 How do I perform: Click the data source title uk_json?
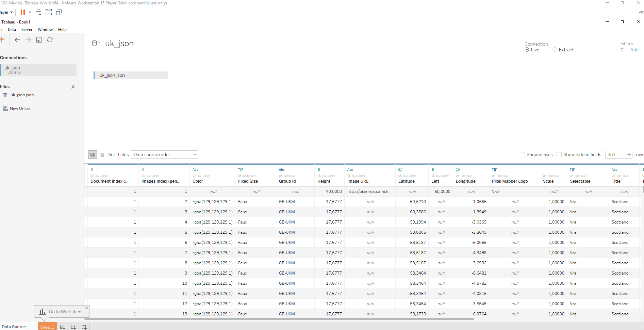pos(119,44)
